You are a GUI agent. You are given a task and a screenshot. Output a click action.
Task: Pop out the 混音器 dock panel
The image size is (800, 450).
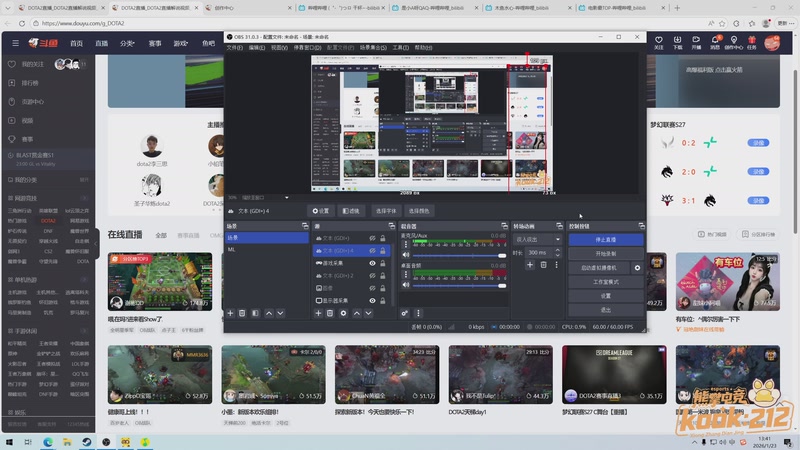[x=504, y=226]
